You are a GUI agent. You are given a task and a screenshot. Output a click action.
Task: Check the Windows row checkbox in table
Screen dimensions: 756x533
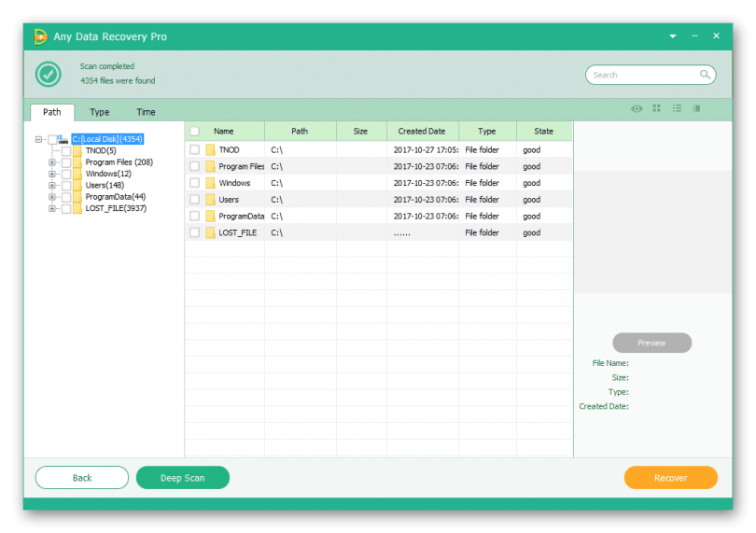pyautogui.click(x=195, y=183)
